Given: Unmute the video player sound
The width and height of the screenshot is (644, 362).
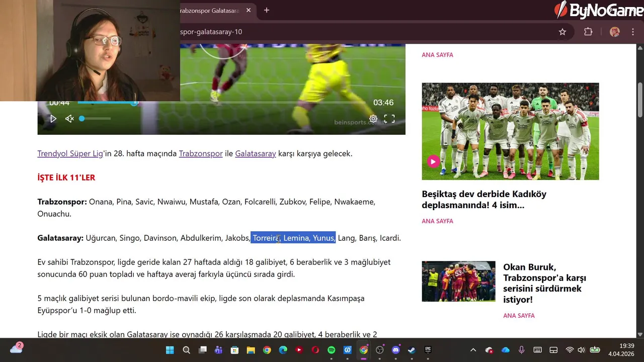Looking at the screenshot, I should [x=69, y=119].
